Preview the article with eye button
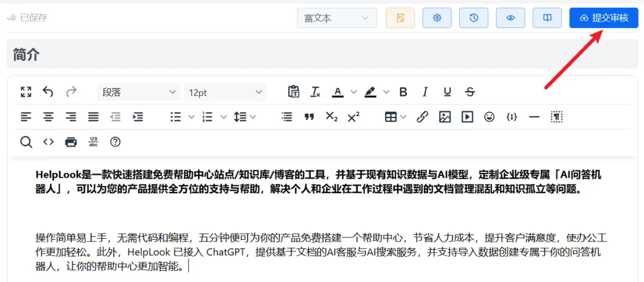 [x=510, y=18]
